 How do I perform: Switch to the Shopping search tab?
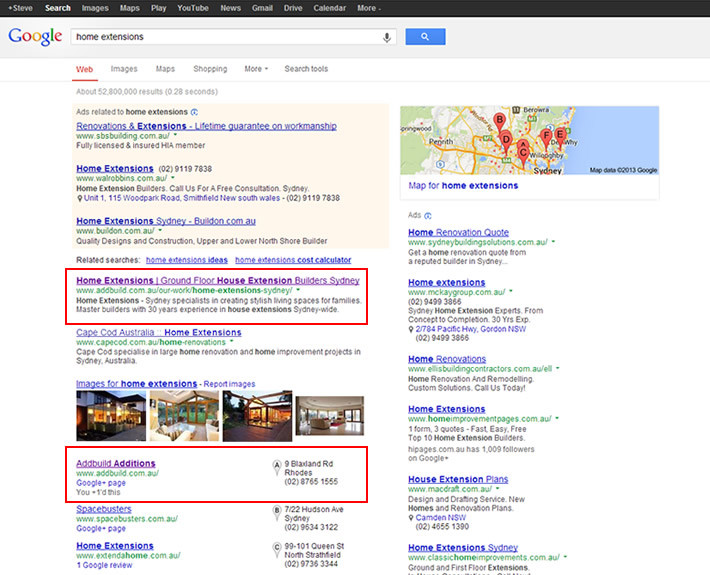click(210, 69)
